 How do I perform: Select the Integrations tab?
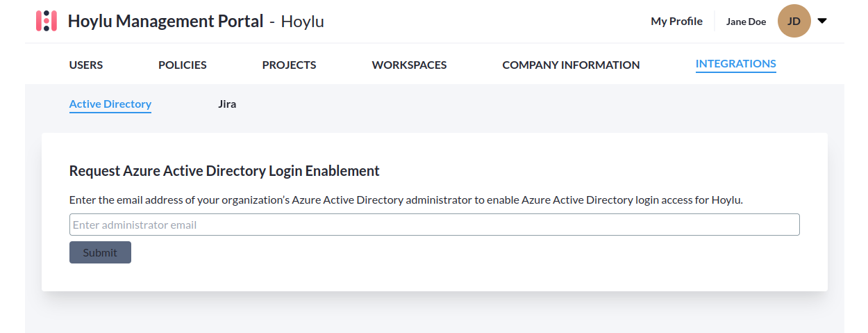pyautogui.click(x=736, y=64)
